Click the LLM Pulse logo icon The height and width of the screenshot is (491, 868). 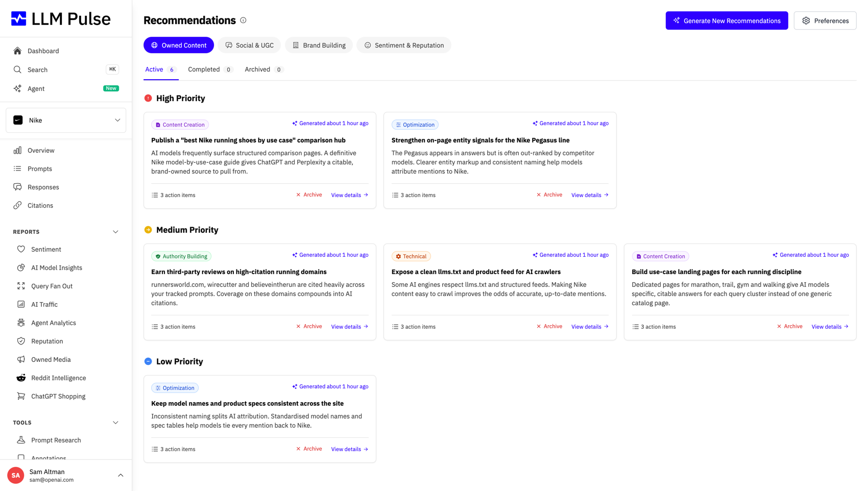click(x=19, y=19)
